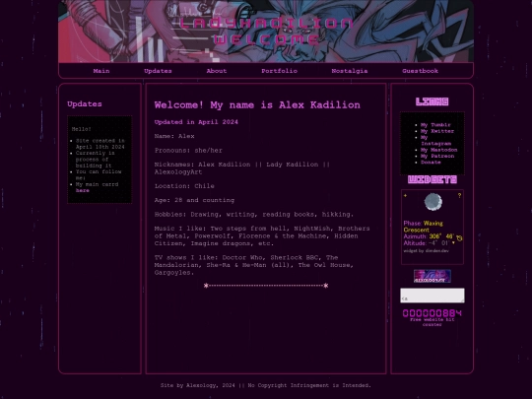Click the 'Welcome! My name is Alex Kadilion' heading
The height and width of the screenshot is (399, 532).
257,105
